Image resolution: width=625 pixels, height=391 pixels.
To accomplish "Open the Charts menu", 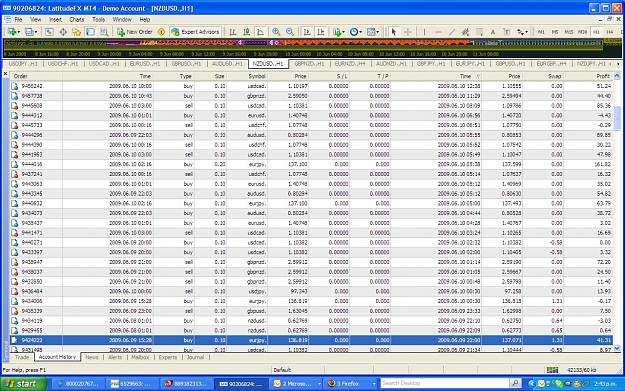I will tap(77, 20).
